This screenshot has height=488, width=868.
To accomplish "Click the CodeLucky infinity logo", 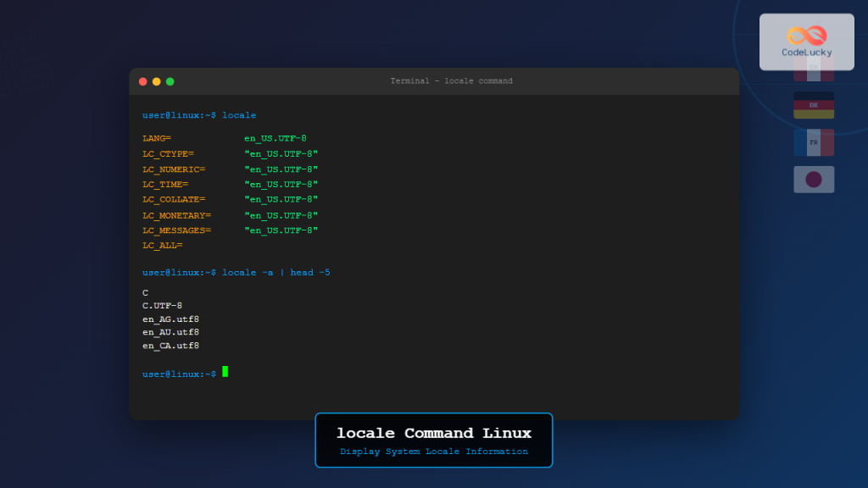I will 806,33.
